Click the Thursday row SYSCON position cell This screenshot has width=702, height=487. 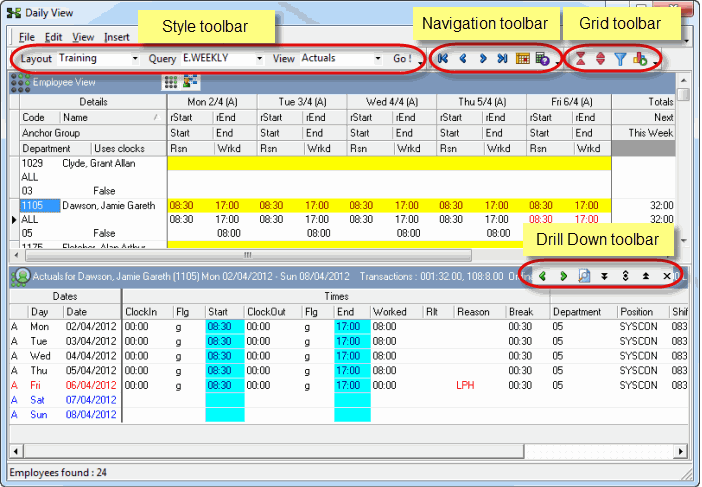[638, 371]
